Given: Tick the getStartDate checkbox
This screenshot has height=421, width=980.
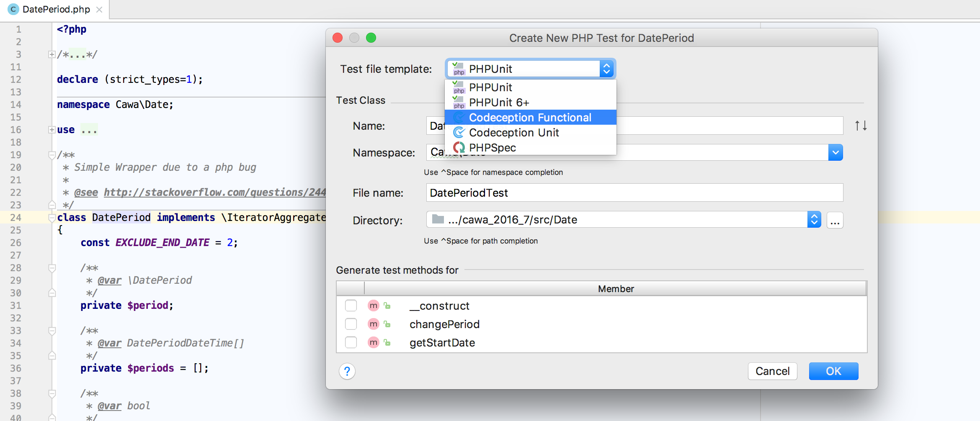Looking at the screenshot, I should point(351,343).
